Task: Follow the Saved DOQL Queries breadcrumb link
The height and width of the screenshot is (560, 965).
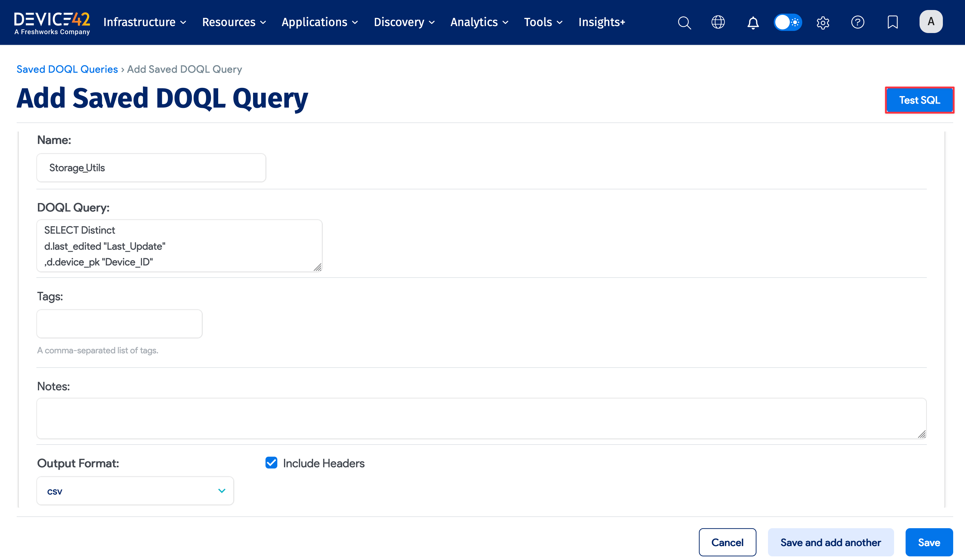Action: [x=67, y=69]
